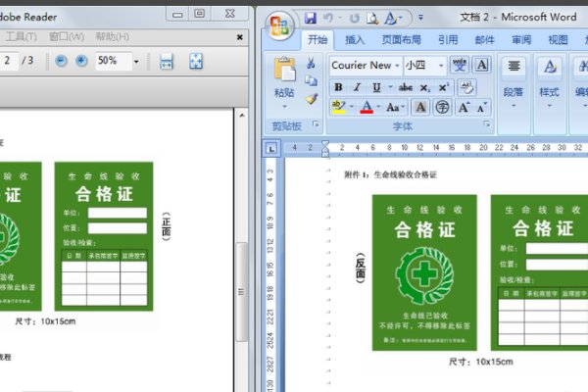Open the 引用 ribbon tab
This screenshot has height=392, width=588.
click(x=448, y=40)
